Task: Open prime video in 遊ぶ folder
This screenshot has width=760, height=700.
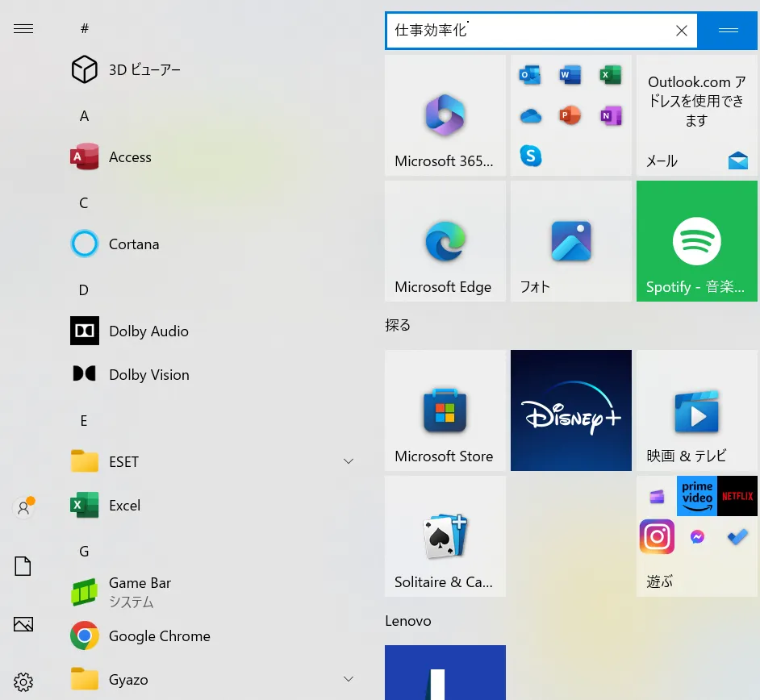Action: (697, 496)
